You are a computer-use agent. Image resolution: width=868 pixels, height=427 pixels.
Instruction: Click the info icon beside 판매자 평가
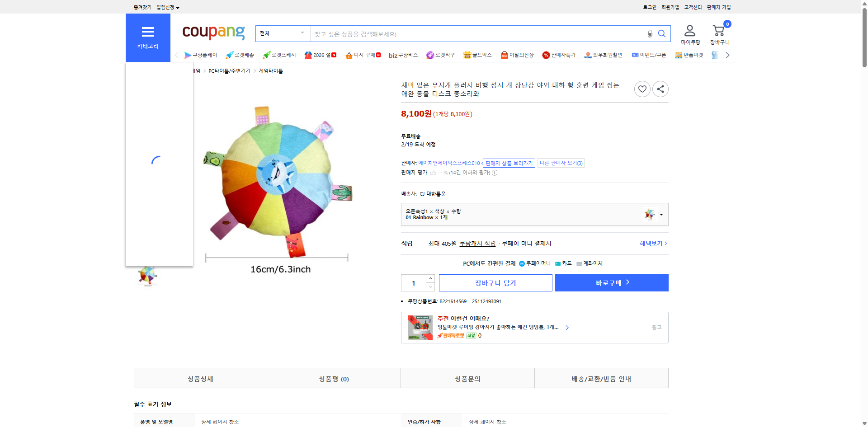(x=495, y=172)
